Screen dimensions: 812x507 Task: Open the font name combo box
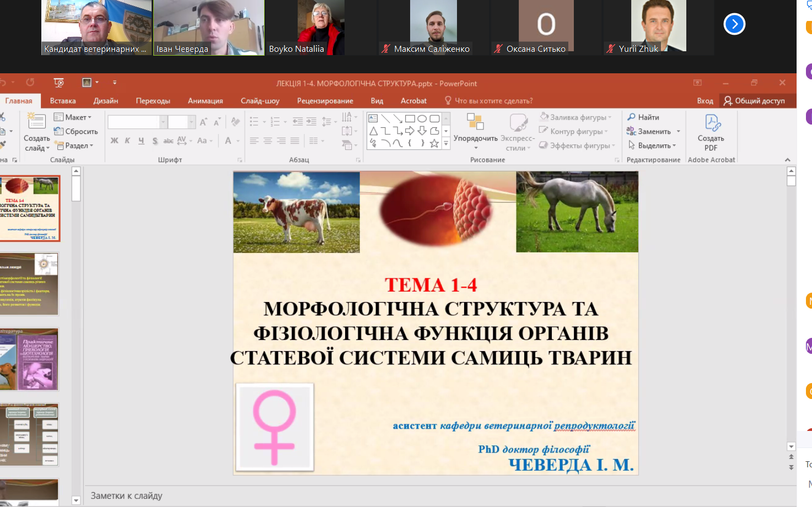pyautogui.click(x=137, y=122)
